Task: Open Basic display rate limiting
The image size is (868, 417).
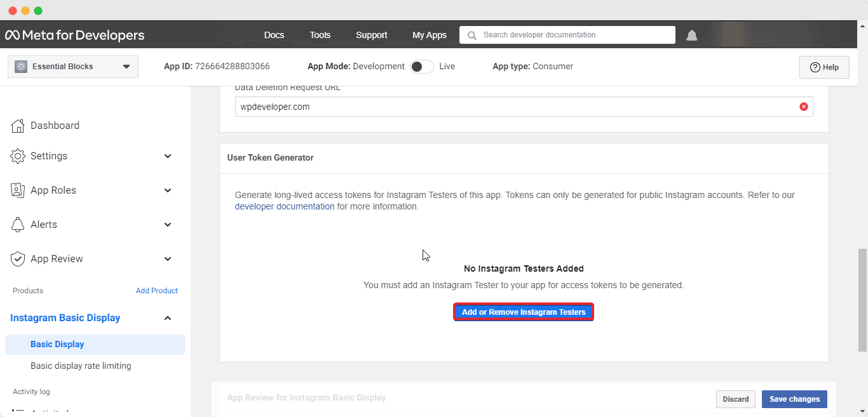Action: 81,366
